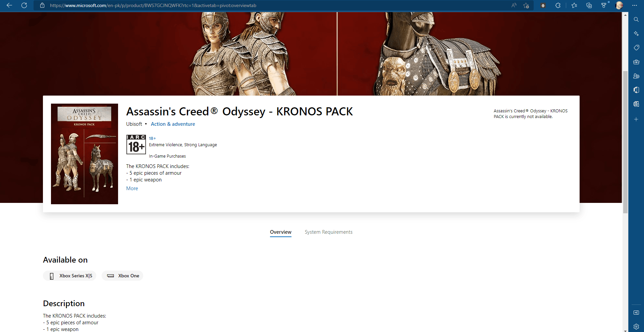The height and width of the screenshot is (332, 644).
Task: Open sidebar Games icon
Action: (636, 76)
